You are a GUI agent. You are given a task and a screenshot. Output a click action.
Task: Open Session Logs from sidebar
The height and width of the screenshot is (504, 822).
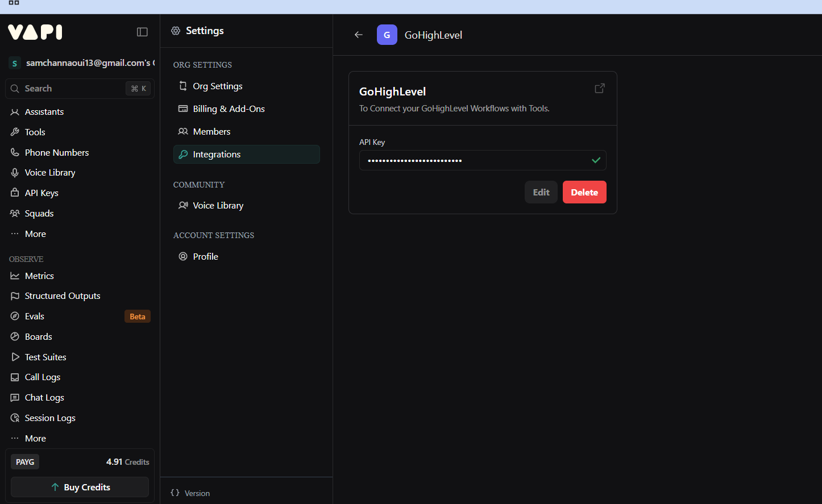pyautogui.click(x=49, y=418)
